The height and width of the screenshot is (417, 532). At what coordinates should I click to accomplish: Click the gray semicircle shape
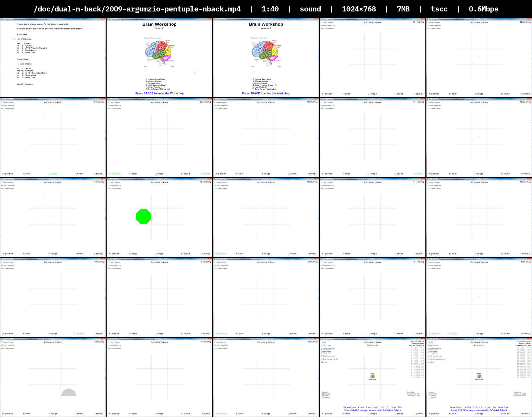[69, 393]
